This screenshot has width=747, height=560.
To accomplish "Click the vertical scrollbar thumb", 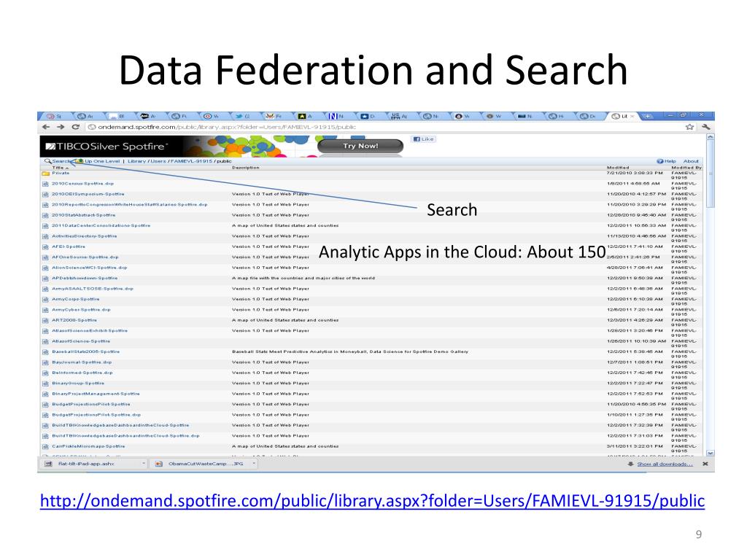I will coord(710,174).
